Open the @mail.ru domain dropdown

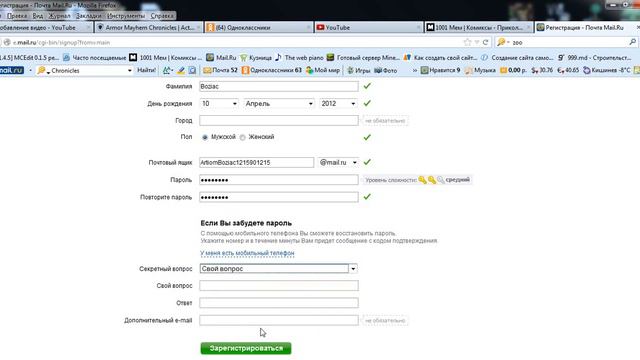click(338, 162)
